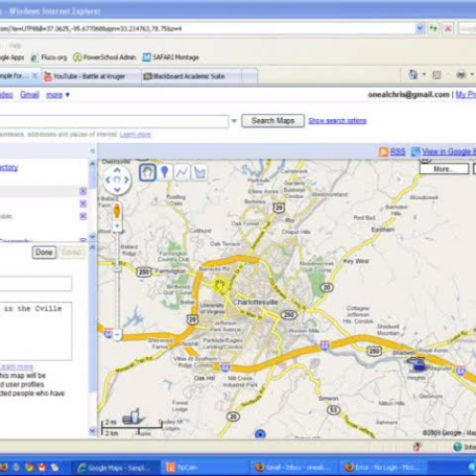The image size is (476, 476).
Task: Select the draw line tool
Action: click(182, 172)
